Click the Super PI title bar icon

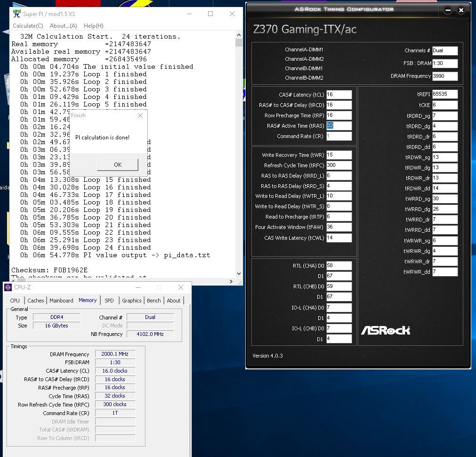(16, 14)
